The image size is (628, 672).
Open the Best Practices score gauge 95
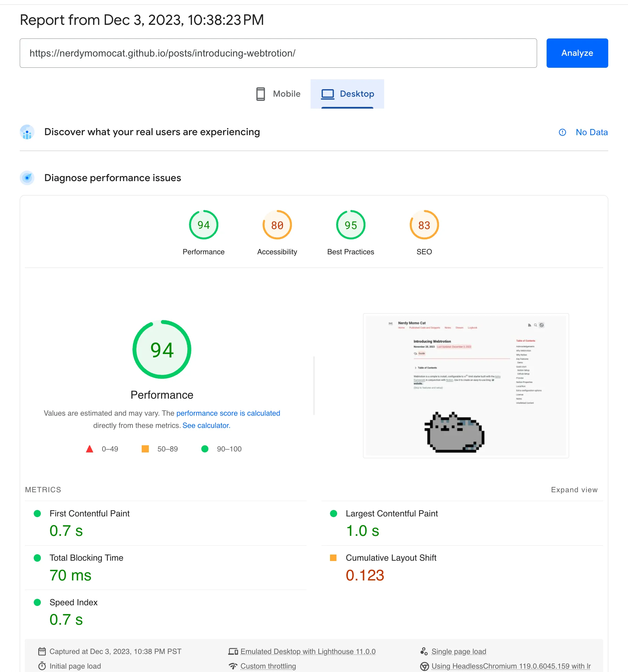350,225
